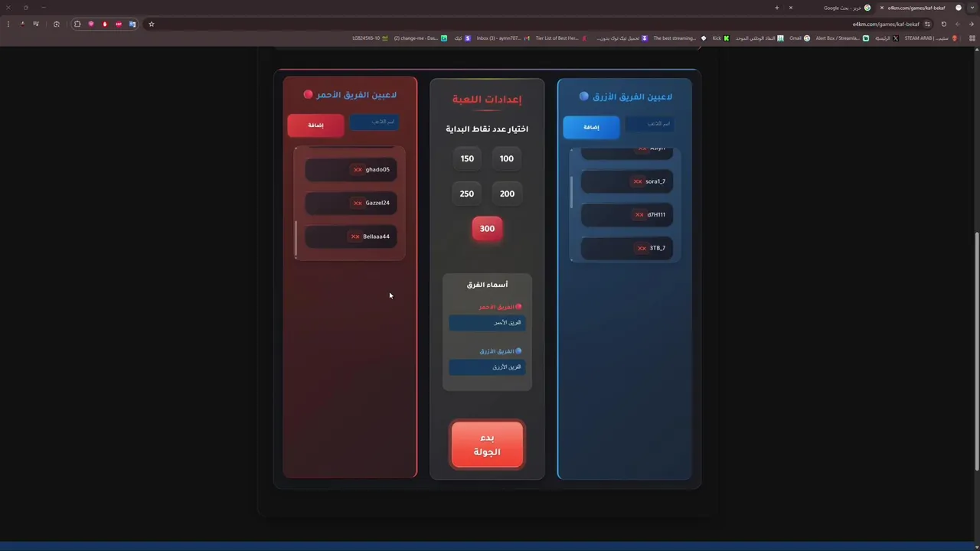Open the lens search icon in toolbar
Image resolution: width=980 pixels, height=551 pixels.
[x=56, y=24]
